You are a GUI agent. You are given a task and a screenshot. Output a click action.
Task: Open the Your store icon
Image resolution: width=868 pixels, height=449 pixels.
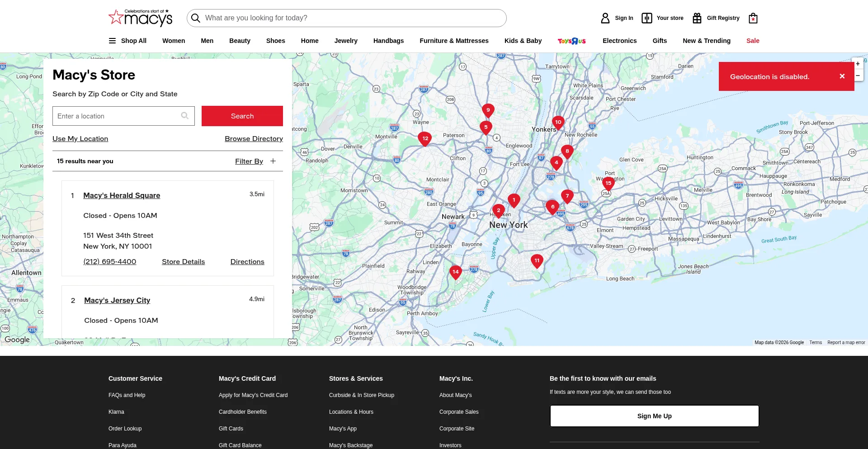[647, 18]
